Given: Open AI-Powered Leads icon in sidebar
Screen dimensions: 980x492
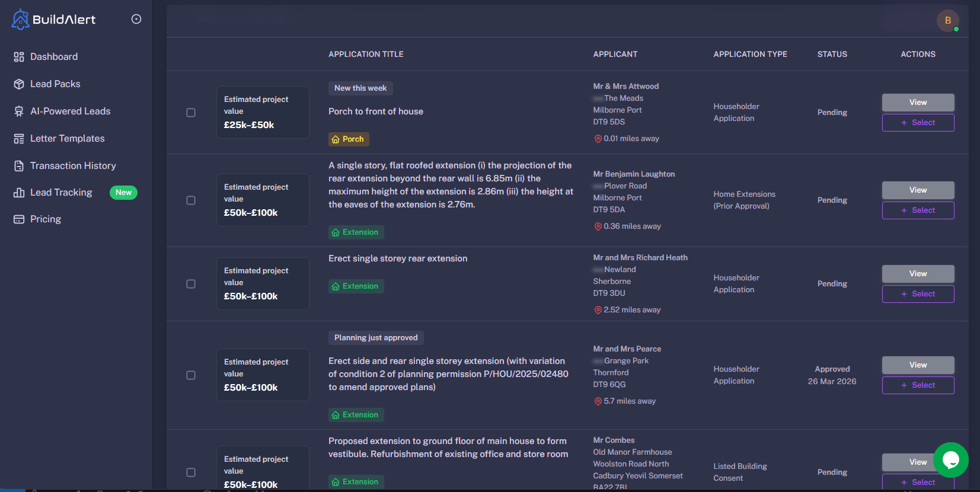Looking at the screenshot, I should [19, 111].
